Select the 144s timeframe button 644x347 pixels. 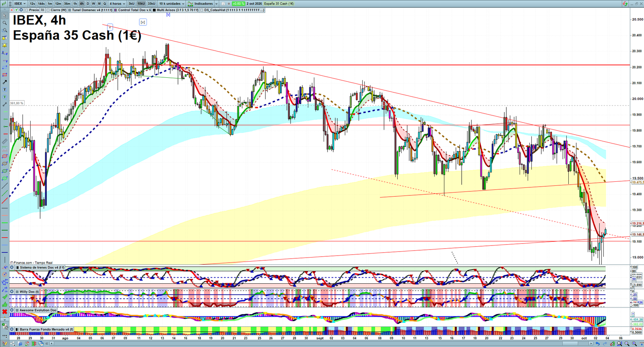pos(41,4)
